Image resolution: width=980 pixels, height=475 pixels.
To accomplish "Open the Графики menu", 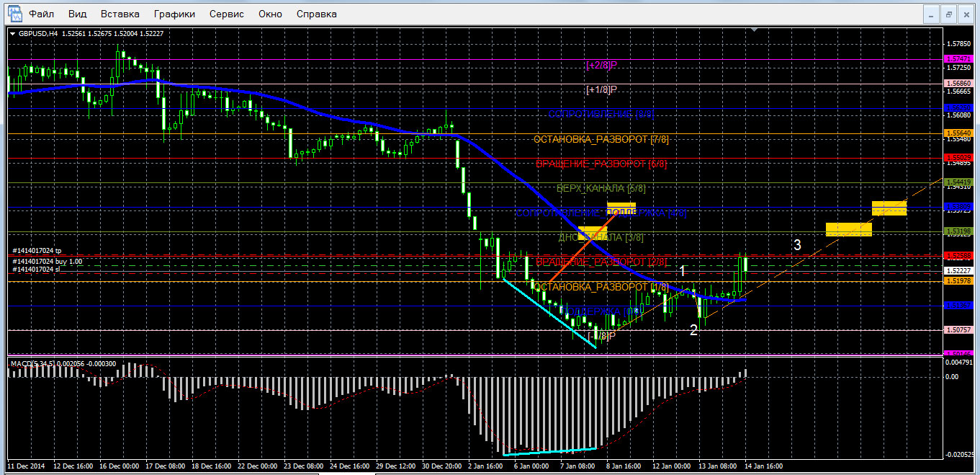I will pos(175,14).
